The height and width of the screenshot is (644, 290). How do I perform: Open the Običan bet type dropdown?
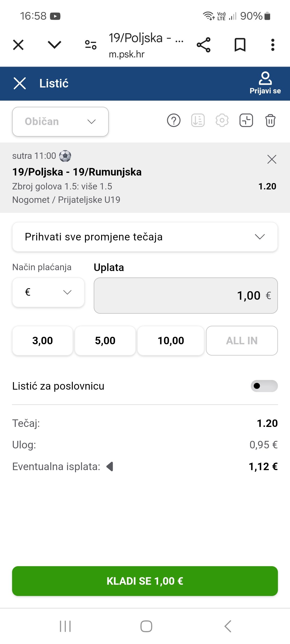pos(60,122)
